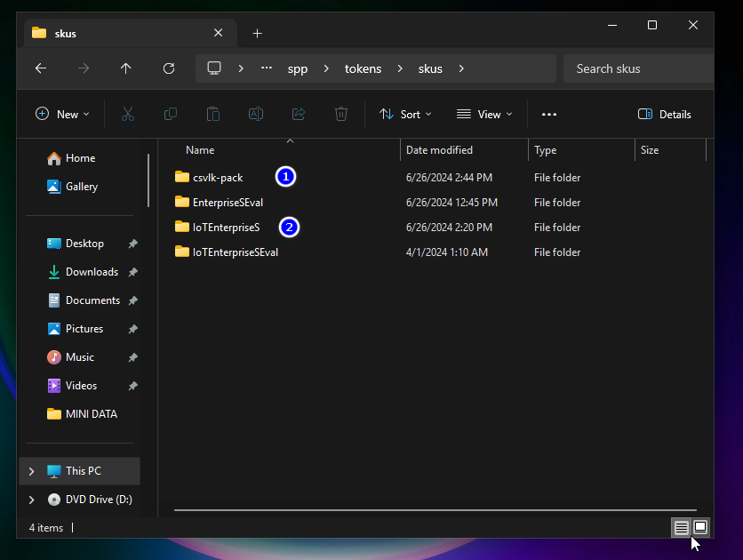Image resolution: width=743 pixels, height=560 pixels.
Task: Toggle the Details pane
Action: (665, 114)
